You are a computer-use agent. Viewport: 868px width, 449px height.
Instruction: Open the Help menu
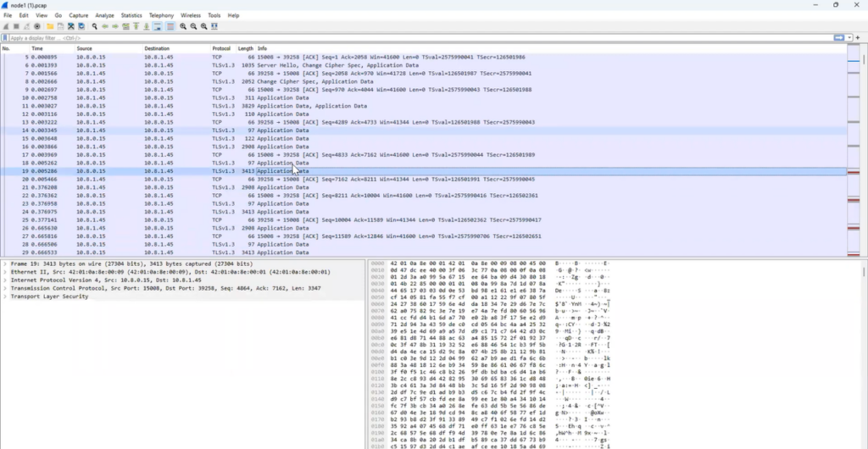coord(234,15)
